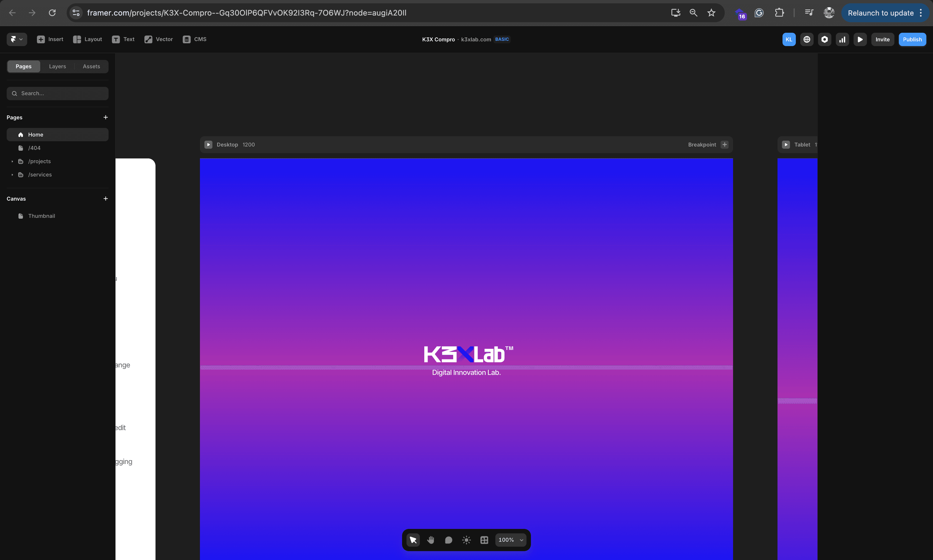Screen dimensions: 933x560
Task: Select the hand pan tool
Action: click(x=430, y=540)
